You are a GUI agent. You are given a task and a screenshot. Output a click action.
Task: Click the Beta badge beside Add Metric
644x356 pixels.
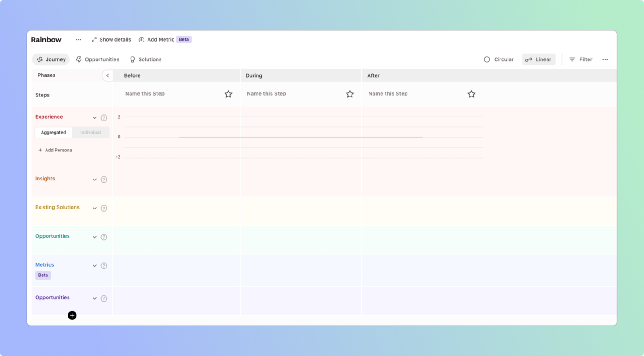click(184, 40)
